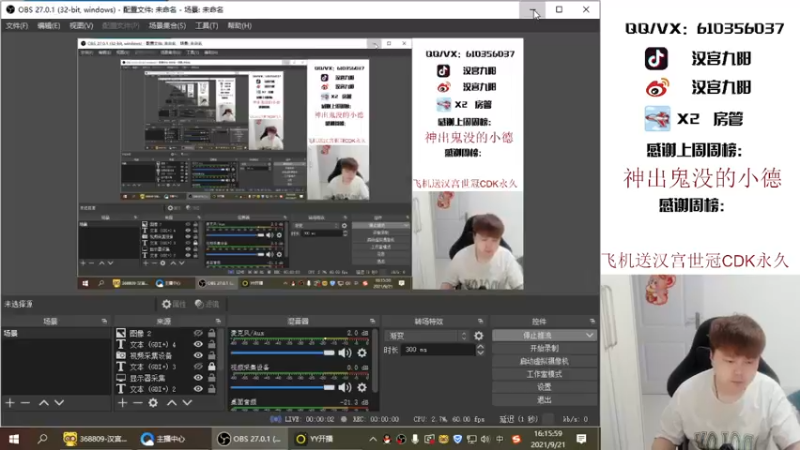Remove the selected scene with minus icon
The width and height of the screenshot is (800, 450).
pyautogui.click(x=25, y=403)
